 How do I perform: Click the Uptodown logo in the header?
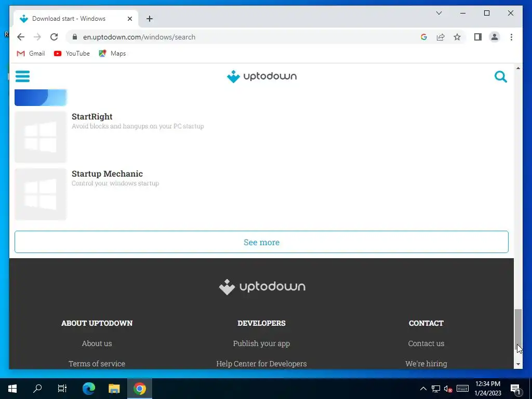[x=262, y=76]
